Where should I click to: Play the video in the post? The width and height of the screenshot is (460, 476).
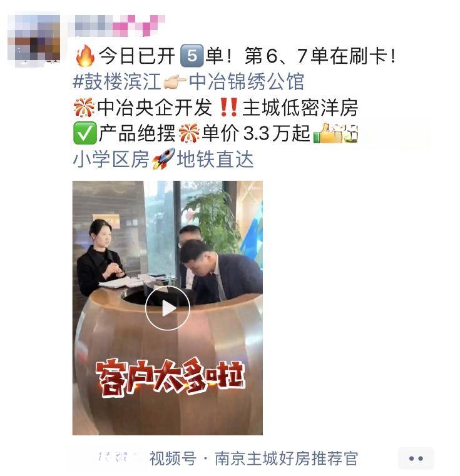(x=167, y=308)
